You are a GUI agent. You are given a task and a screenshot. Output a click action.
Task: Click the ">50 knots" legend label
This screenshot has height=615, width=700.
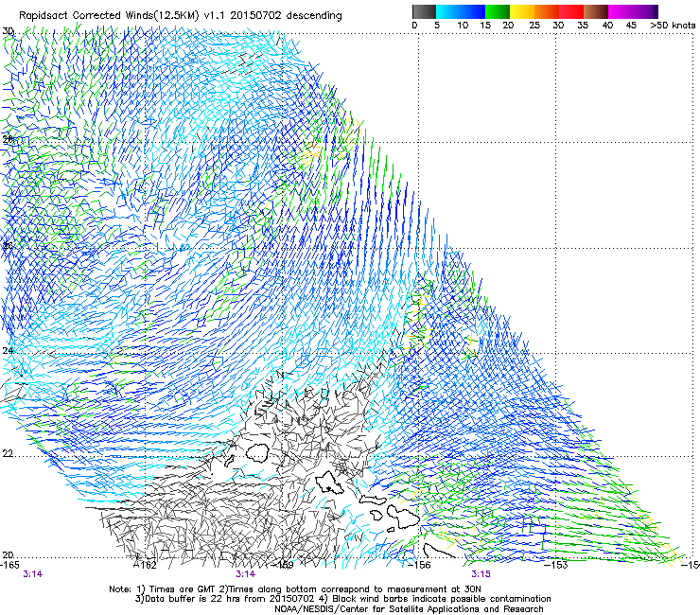click(673, 26)
